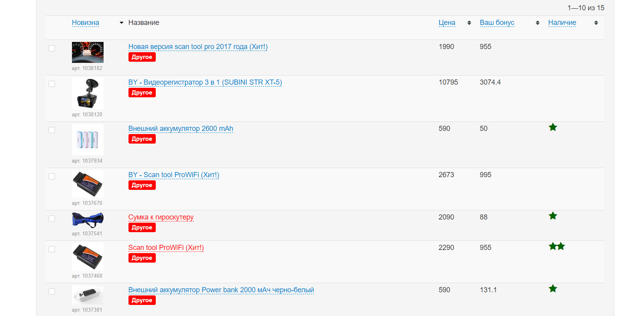
Task: Click the Другое badge under Новая версия scan tool
Action: [142, 57]
